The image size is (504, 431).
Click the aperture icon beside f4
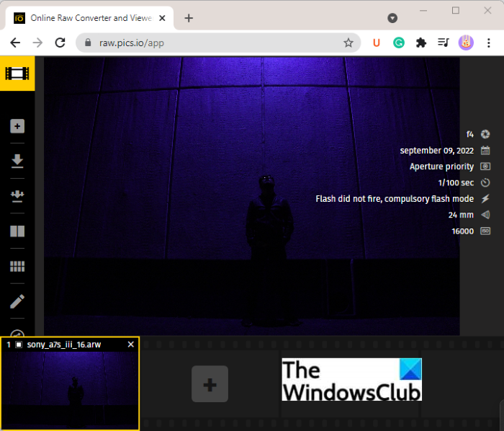(x=485, y=134)
